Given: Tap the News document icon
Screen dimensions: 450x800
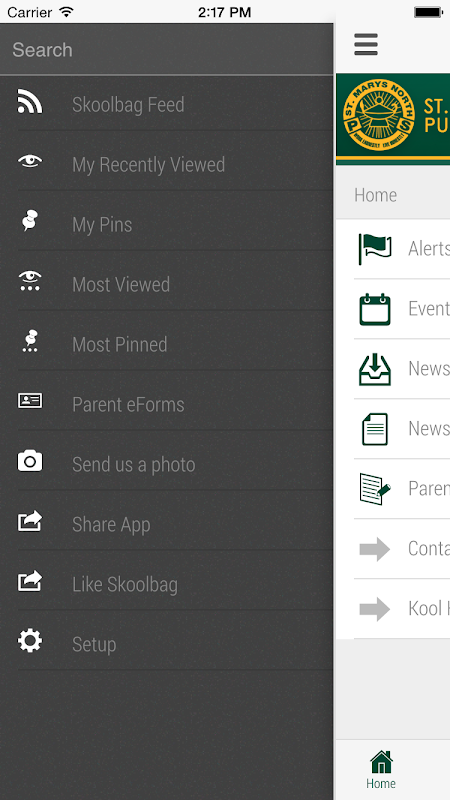Looking at the screenshot, I should (375, 429).
